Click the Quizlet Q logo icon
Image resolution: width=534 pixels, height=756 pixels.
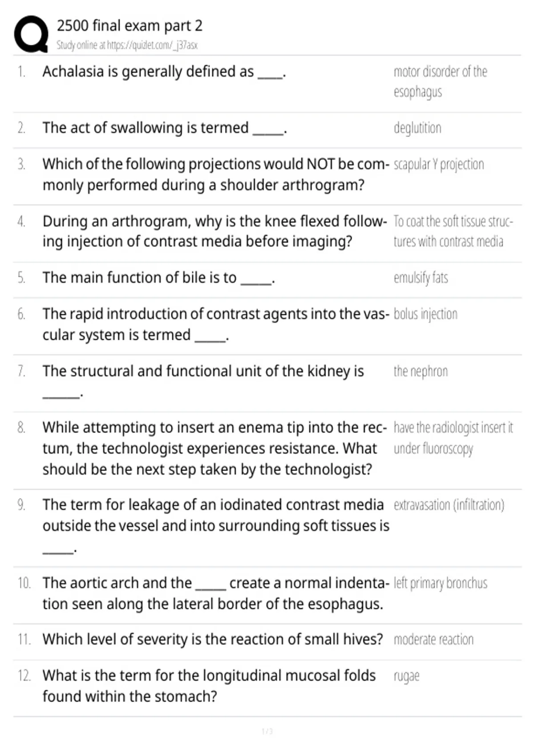click(31, 34)
